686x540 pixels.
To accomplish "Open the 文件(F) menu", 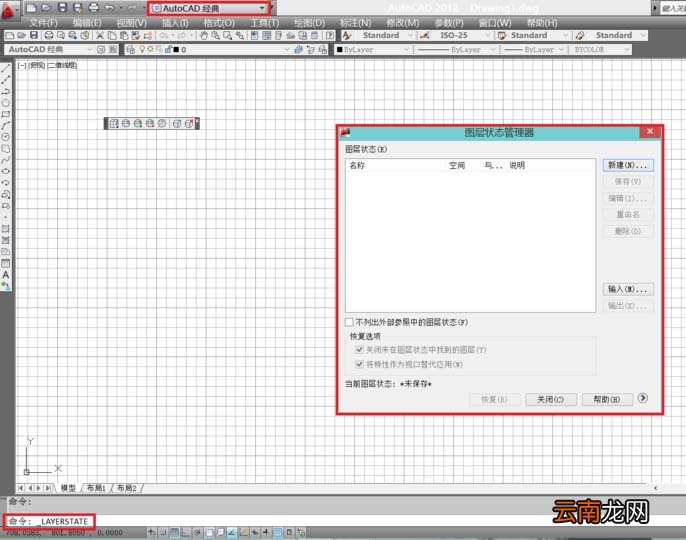I will click(x=43, y=23).
